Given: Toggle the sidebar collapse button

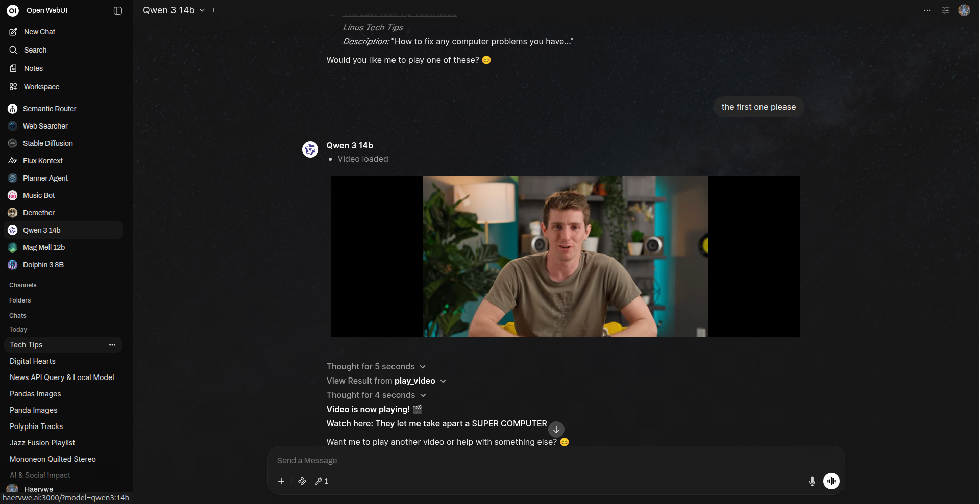Looking at the screenshot, I should coord(118,11).
